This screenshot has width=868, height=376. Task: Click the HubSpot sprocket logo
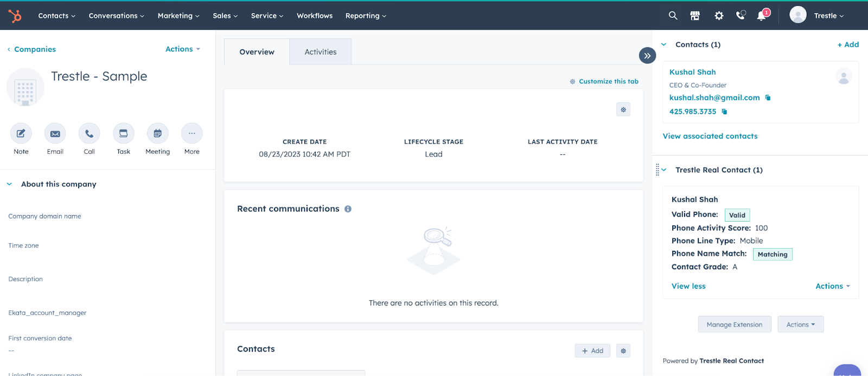(x=15, y=16)
